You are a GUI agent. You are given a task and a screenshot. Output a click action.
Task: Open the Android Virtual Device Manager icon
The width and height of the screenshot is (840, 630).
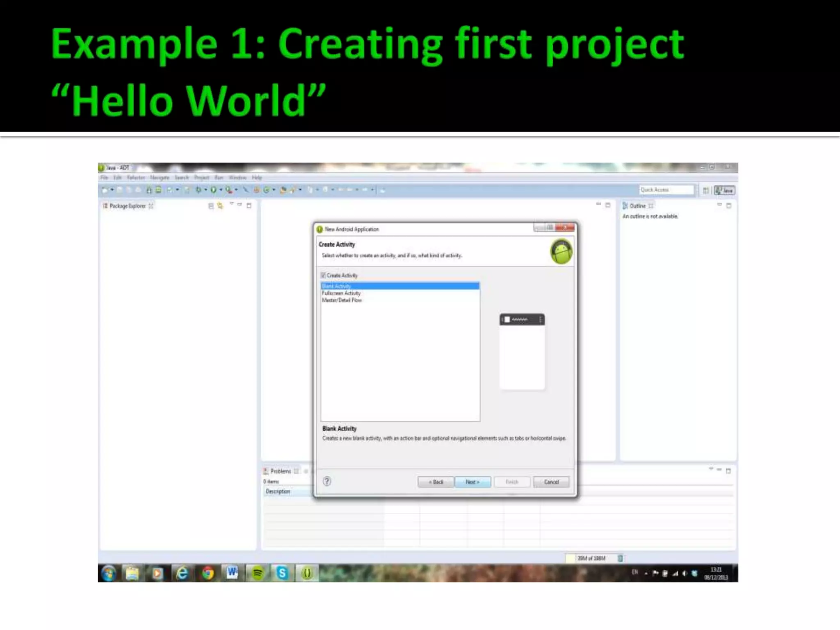point(158,190)
